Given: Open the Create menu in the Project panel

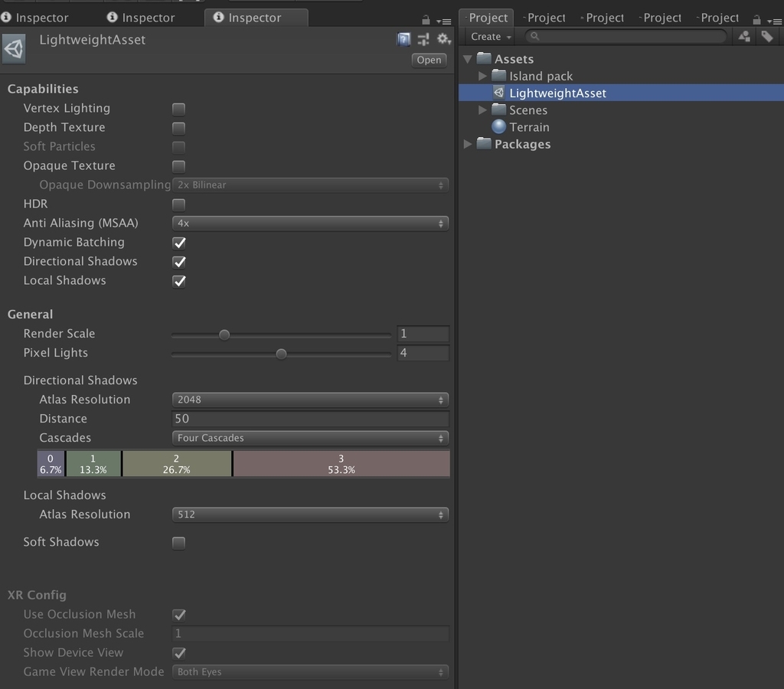Looking at the screenshot, I should click(x=488, y=36).
